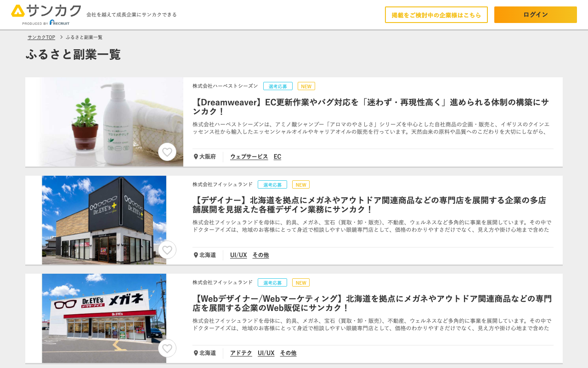
Task: Open the Dr.EYE's メガネ red store thumbnail
Action: click(x=104, y=318)
